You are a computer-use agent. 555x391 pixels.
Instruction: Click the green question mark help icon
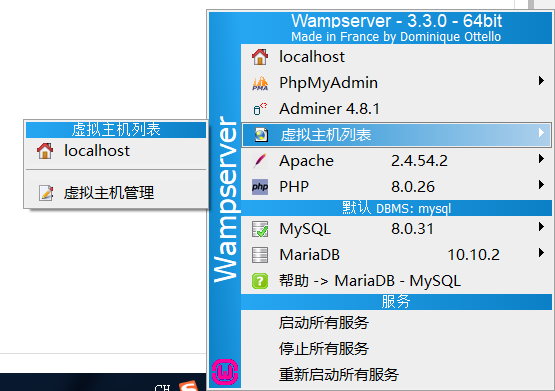[260, 281]
